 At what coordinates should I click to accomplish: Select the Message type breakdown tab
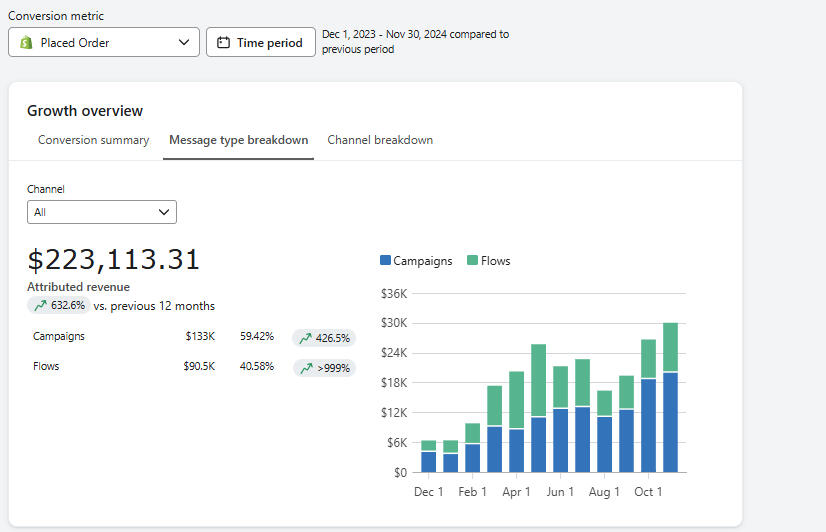point(238,140)
